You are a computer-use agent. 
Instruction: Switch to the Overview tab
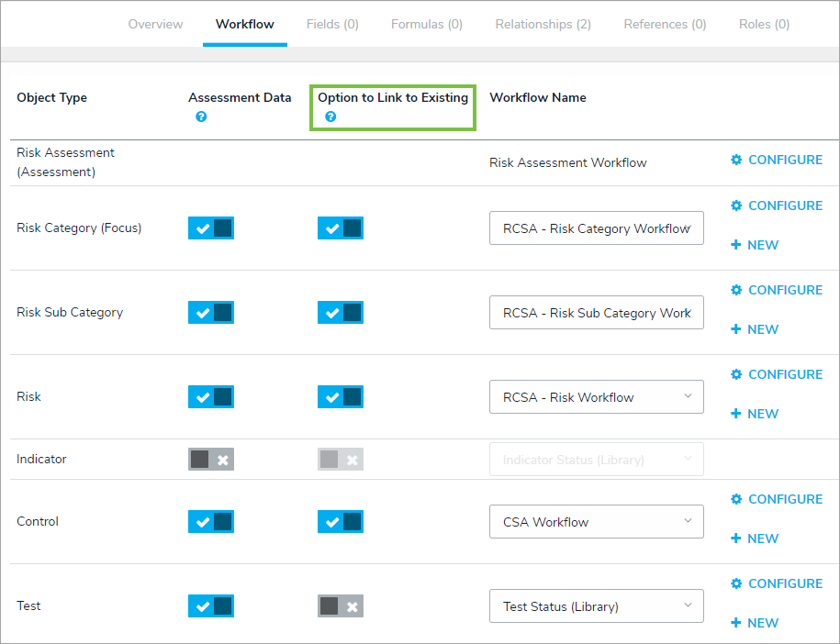[155, 25]
